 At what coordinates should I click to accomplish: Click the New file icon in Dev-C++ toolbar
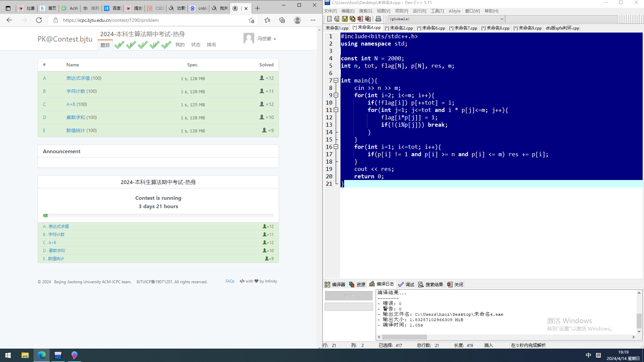tap(329, 19)
